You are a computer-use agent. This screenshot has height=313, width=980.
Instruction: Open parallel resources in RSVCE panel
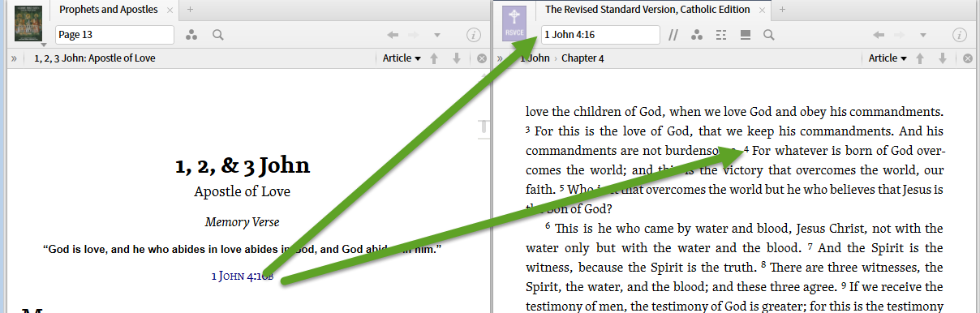[x=673, y=35]
